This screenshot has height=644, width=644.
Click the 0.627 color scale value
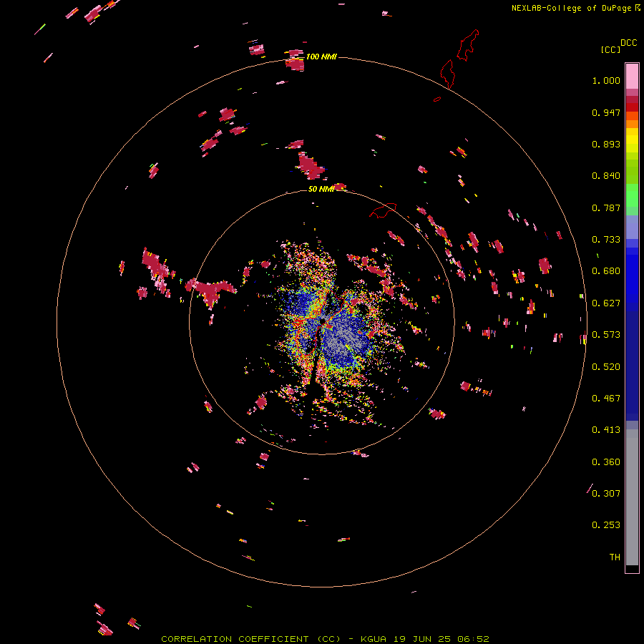tap(606, 303)
